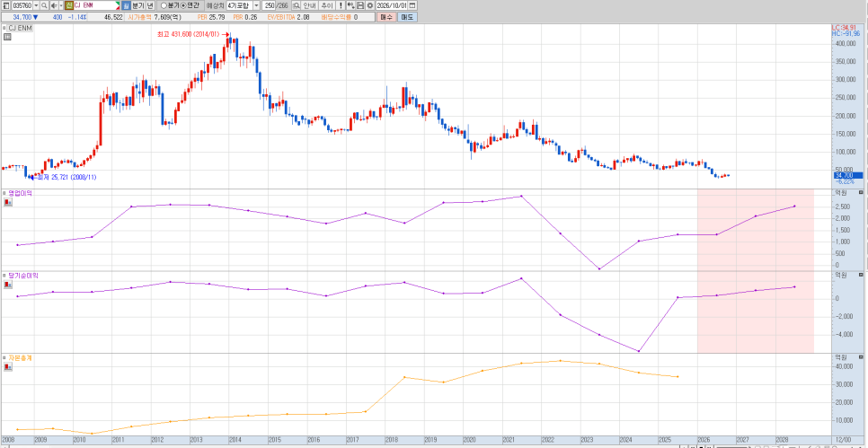Open the chart tools icon beside exclamation mark
This screenshot has height=448, width=868.
[351, 5]
